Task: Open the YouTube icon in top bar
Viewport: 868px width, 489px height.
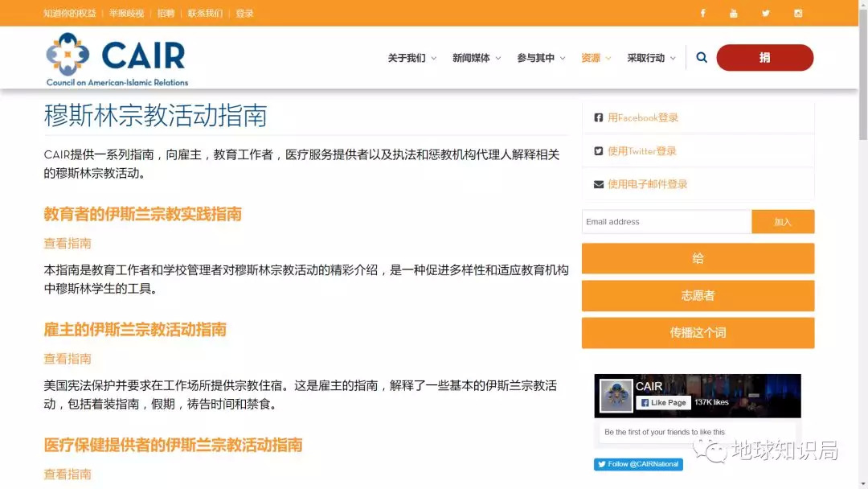Action: point(734,14)
